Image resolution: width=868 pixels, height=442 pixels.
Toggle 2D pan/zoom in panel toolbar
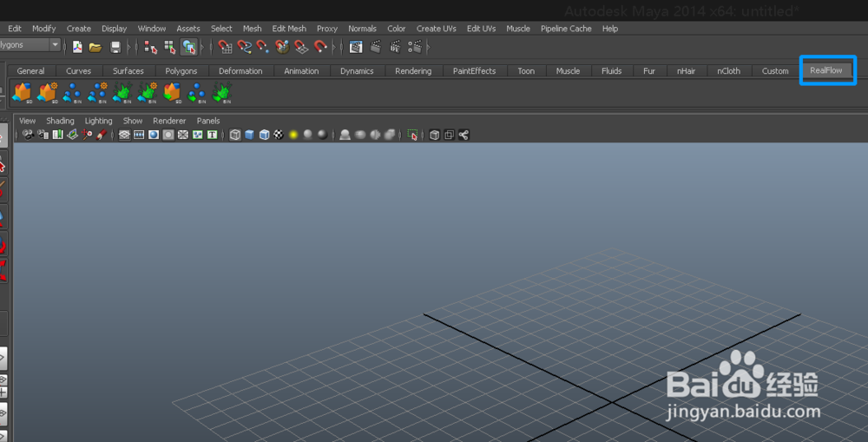[x=87, y=135]
